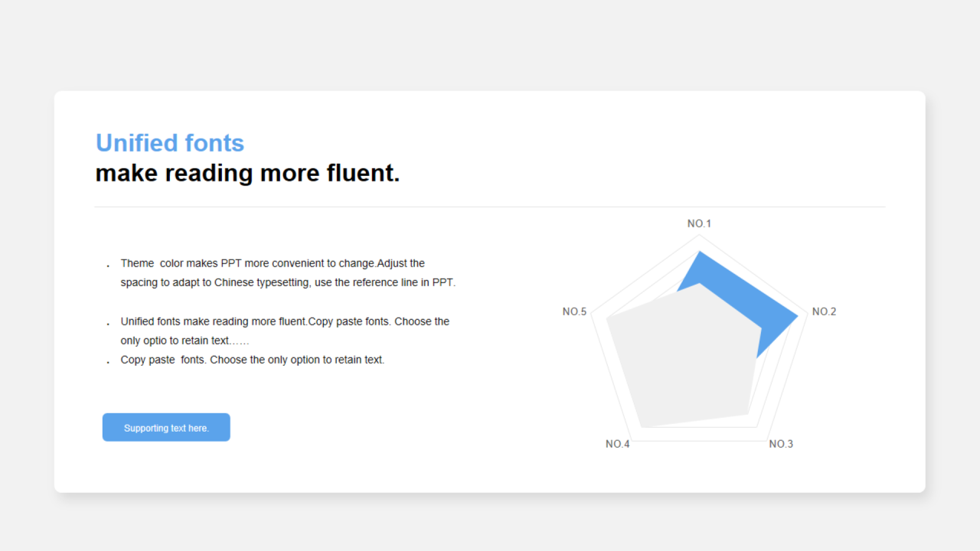Click the bullet dot before "Copy paste fonts"
The width and height of the screenshot is (980, 551).
point(108,362)
